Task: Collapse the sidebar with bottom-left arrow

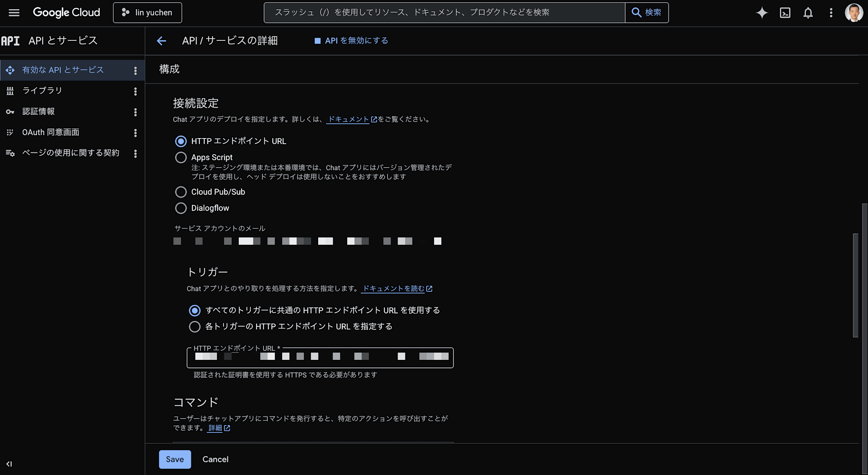Action: 9,464
